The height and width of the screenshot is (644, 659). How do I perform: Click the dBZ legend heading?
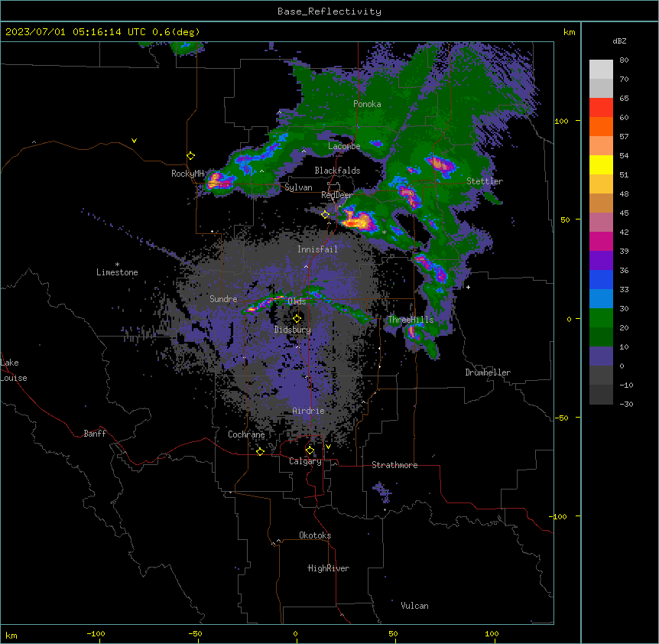[619, 41]
